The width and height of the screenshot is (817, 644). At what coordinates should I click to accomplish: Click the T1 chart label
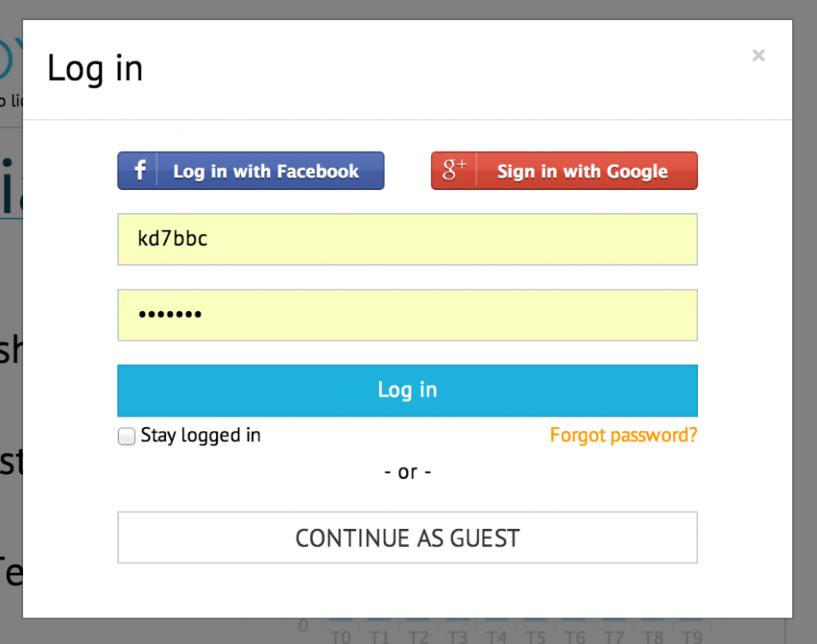pos(380,636)
